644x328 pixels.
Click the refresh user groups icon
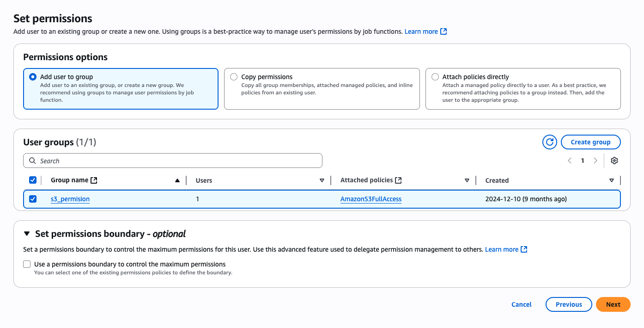550,142
